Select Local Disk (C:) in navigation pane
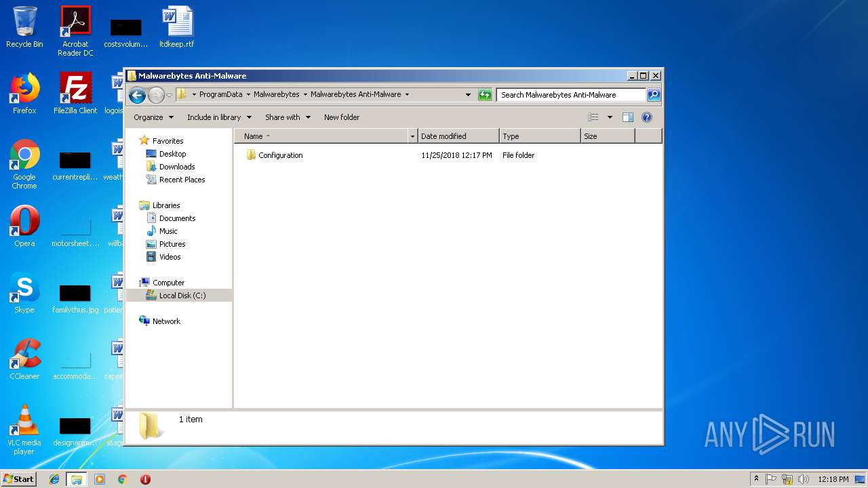 point(179,296)
